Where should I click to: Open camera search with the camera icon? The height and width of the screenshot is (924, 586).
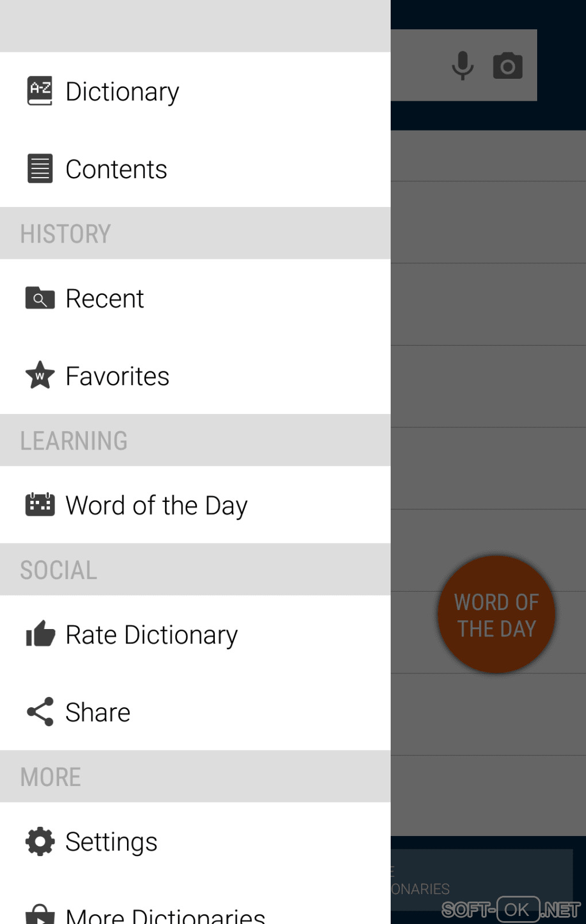coord(508,65)
